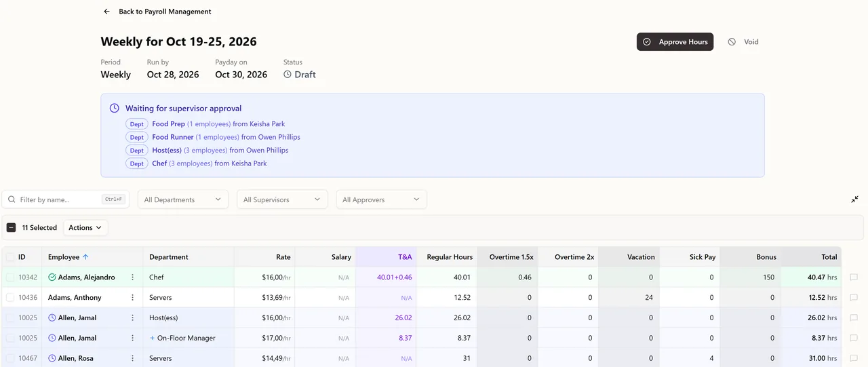The image size is (868, 367).
Task: Open the comment icon on the 31.00 hrs row
Action: pos(854,358)
